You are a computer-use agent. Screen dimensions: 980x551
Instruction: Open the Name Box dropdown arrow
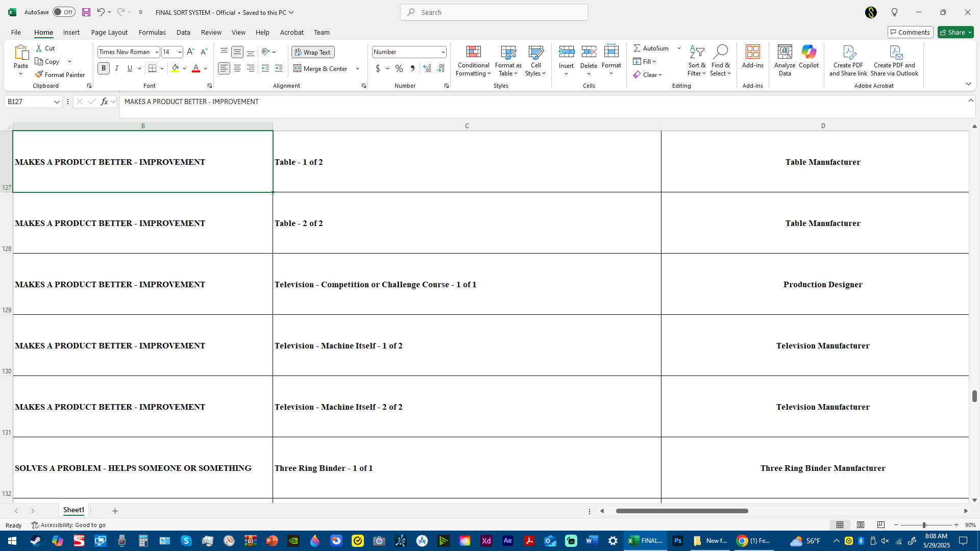pyautogui.click(x=57, y=102)
